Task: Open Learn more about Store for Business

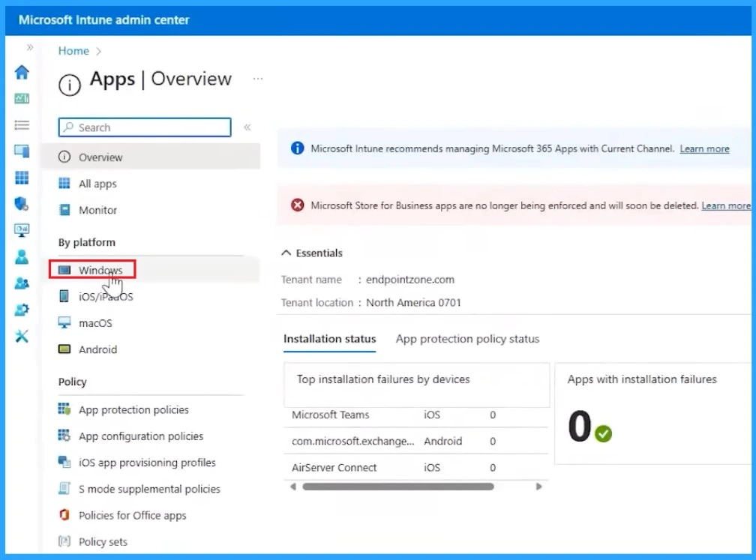Action: tap(726, 205)
